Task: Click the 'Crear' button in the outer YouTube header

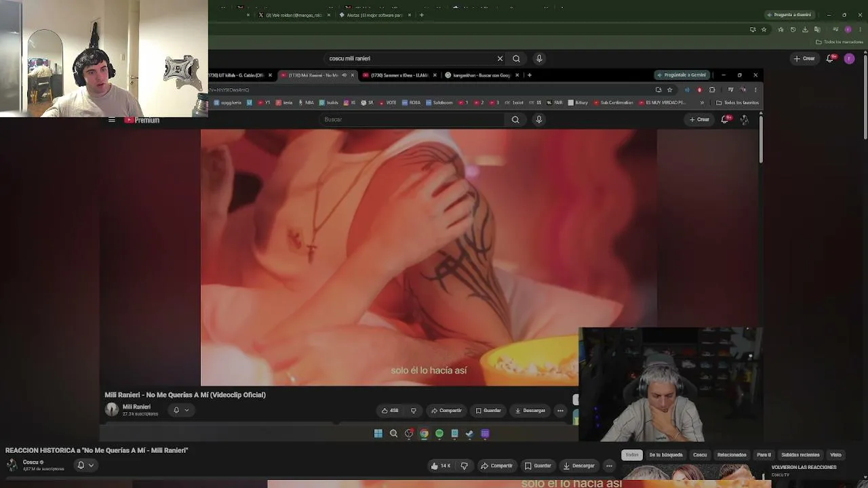Action: [x=804, y=58]
